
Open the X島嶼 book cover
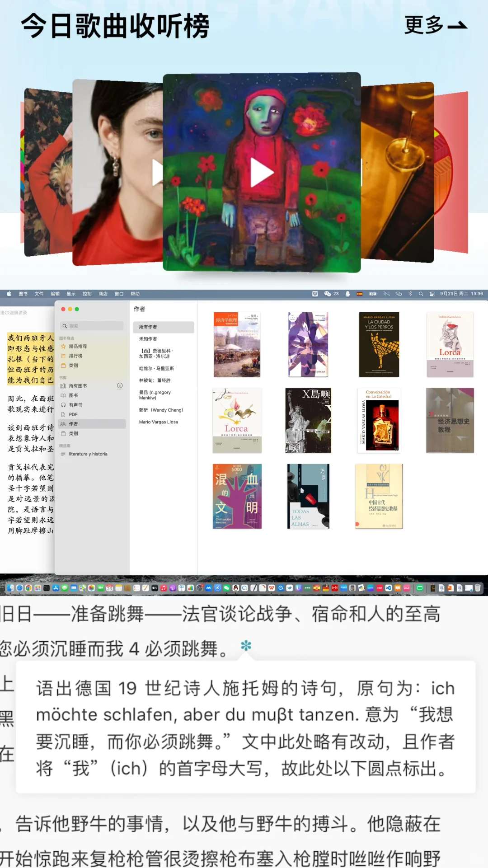pos(308,420)
